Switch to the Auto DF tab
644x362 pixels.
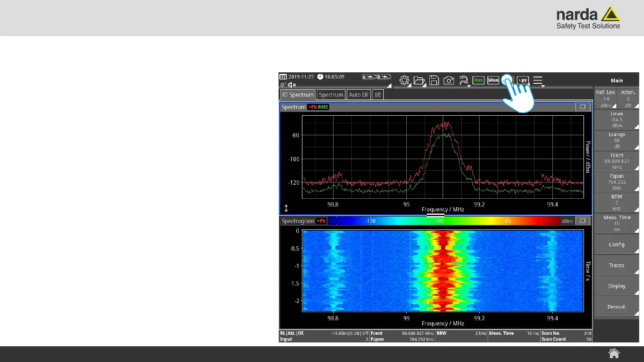358,95
